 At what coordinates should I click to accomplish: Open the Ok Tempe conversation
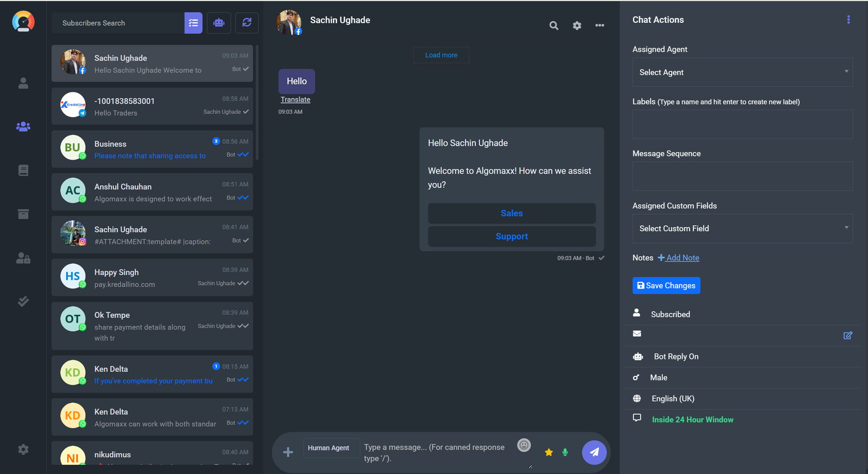point(152,326)
